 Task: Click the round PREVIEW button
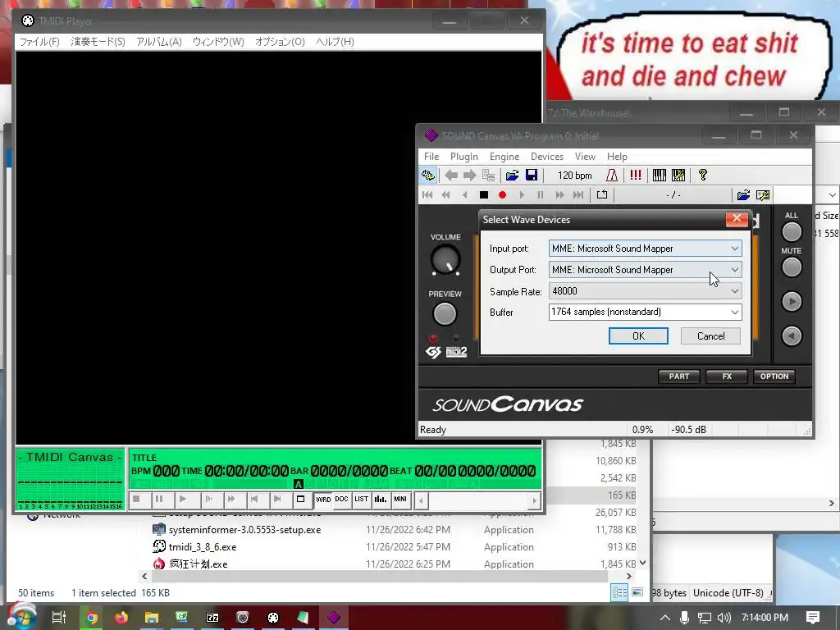pos(445,314)
